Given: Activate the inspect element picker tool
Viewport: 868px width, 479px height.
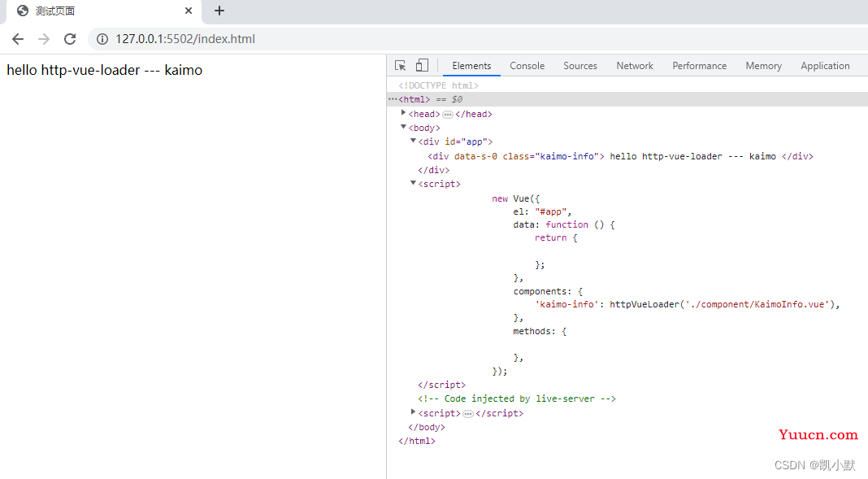Looking at the screenshot, I should tap(400, 65).
